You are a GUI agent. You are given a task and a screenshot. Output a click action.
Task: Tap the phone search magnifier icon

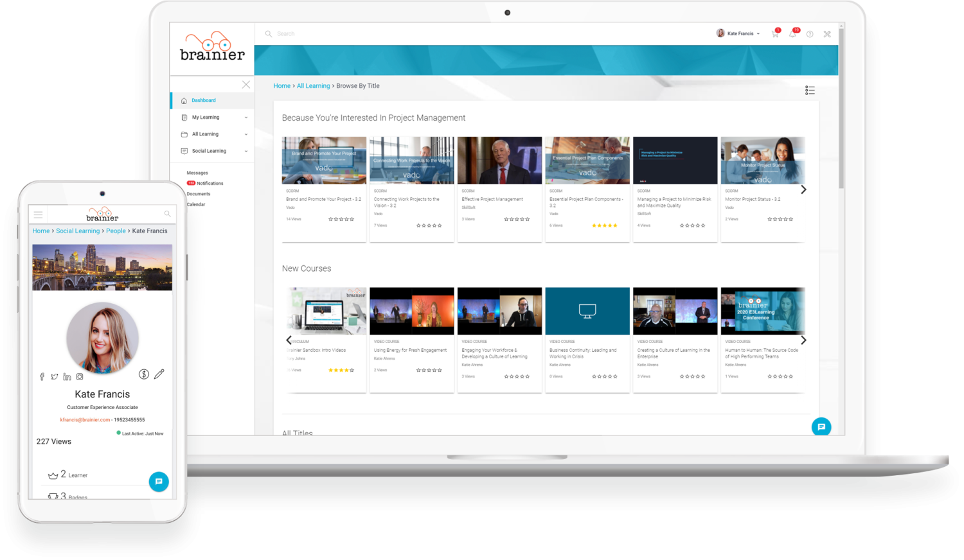tap(167, 214)
